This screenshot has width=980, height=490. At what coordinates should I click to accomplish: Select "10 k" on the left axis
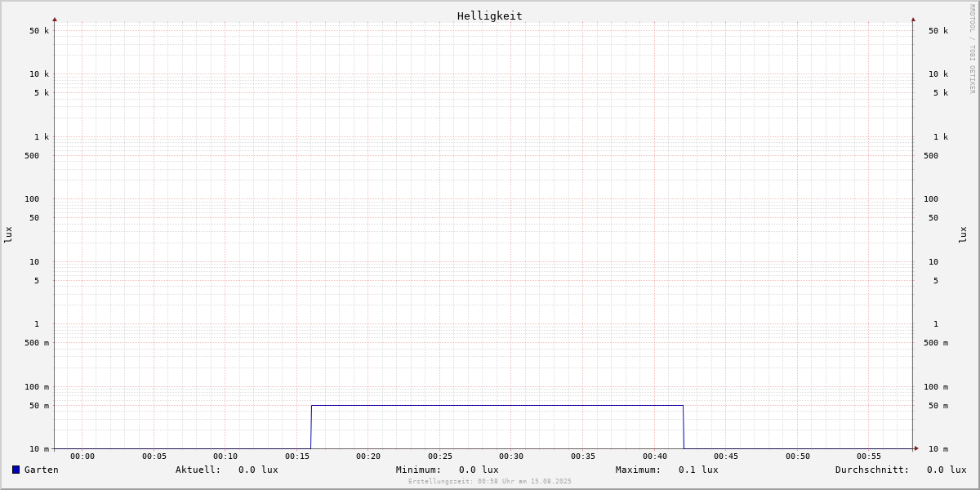tap(39, 74)
